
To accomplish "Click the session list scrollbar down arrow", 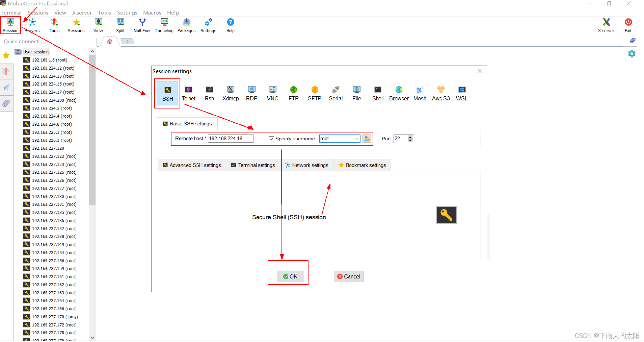I will pos(92,337).
